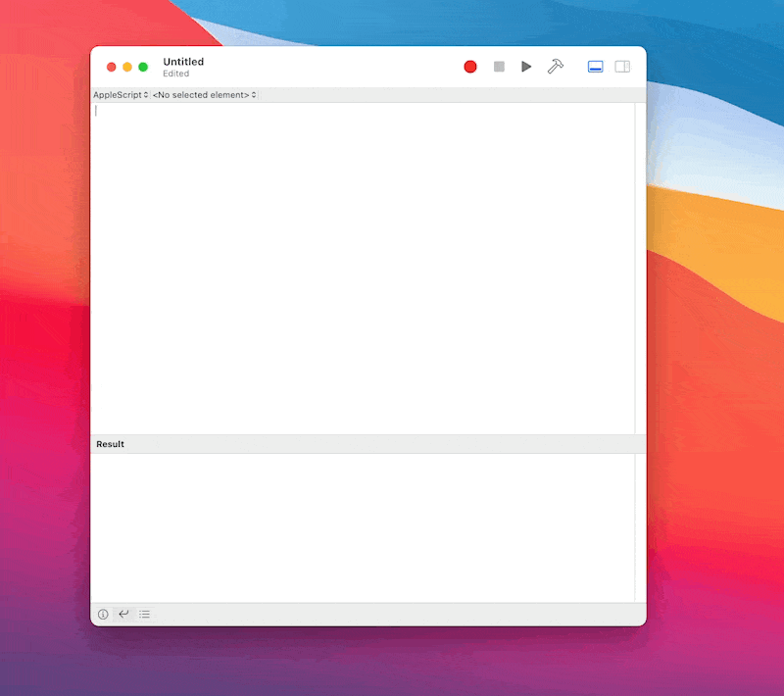Click the return-arrow icon in the bottom bar
The width and height of the screenshot is (784, 696).
[x=123, y=614]
